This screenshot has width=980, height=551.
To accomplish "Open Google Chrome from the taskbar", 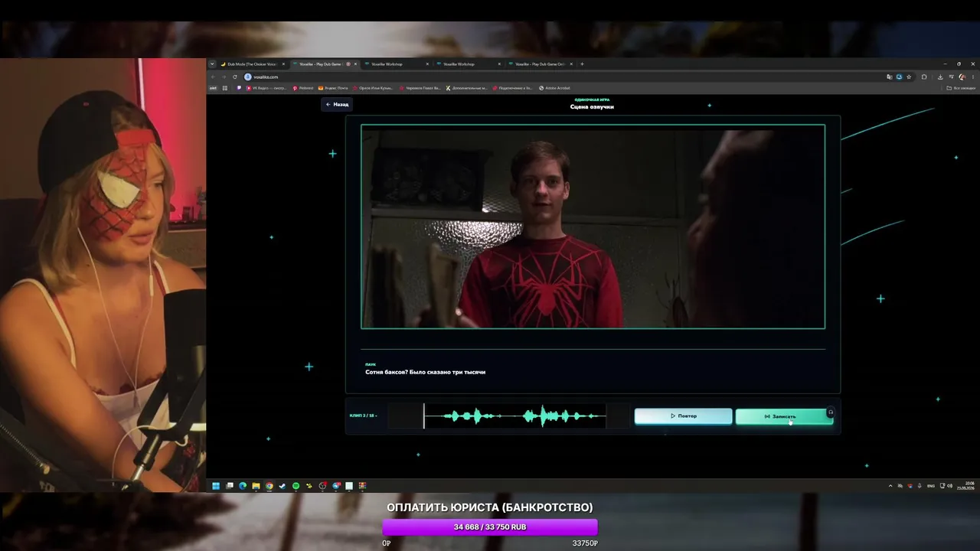I will 269,486.
